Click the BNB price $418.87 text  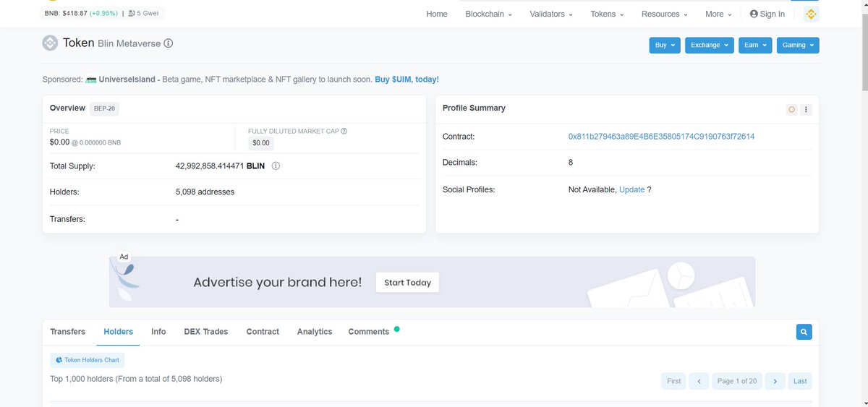pos(64,13)
